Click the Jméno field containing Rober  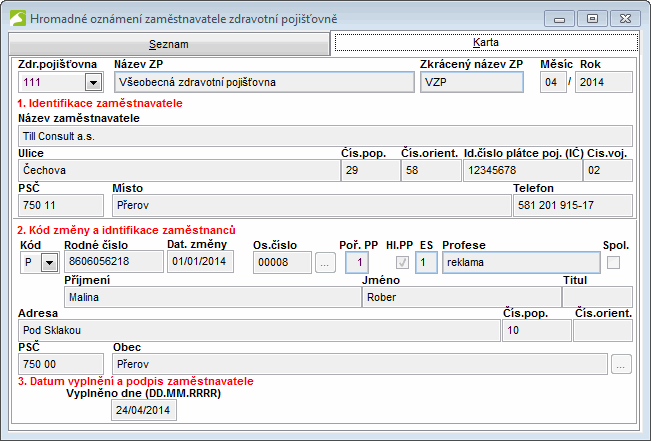[462, 297]
